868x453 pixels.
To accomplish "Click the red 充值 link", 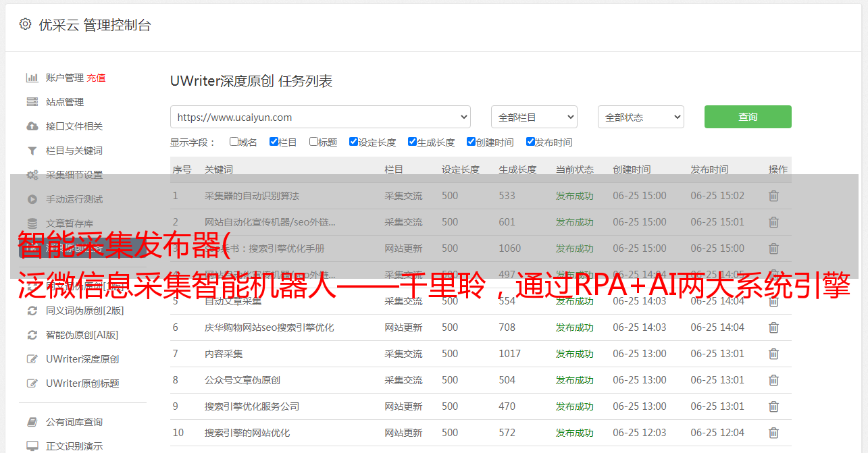I will (x=96, y=78).
